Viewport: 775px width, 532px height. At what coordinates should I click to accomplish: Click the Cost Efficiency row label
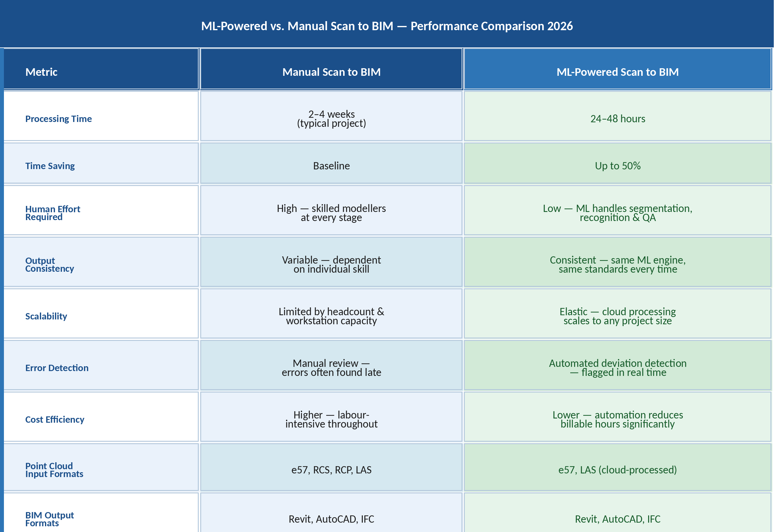tap(55, 419)
